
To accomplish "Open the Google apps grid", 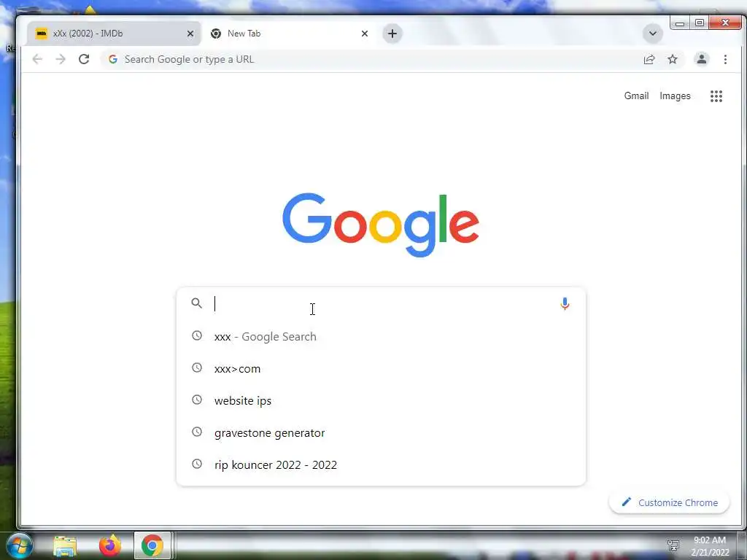I will (716, 96).
